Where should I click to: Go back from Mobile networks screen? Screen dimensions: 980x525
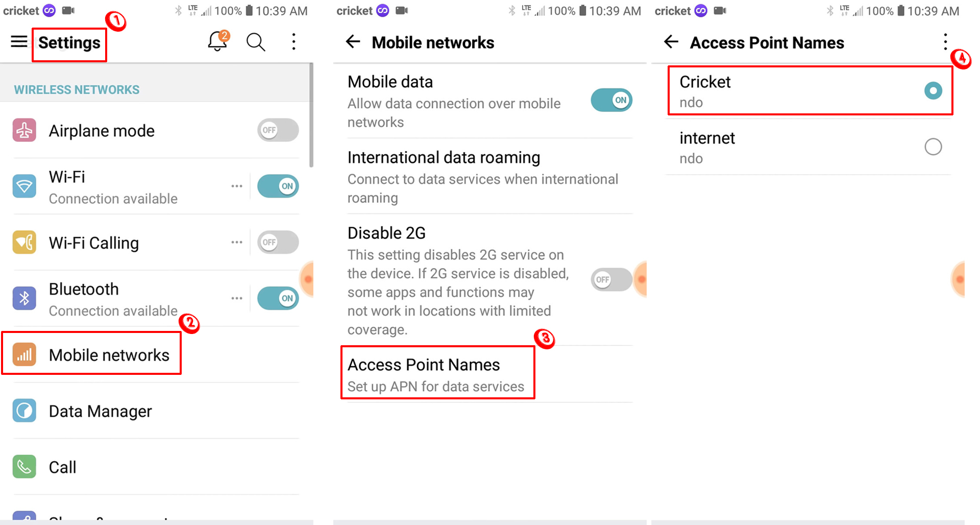353,42
